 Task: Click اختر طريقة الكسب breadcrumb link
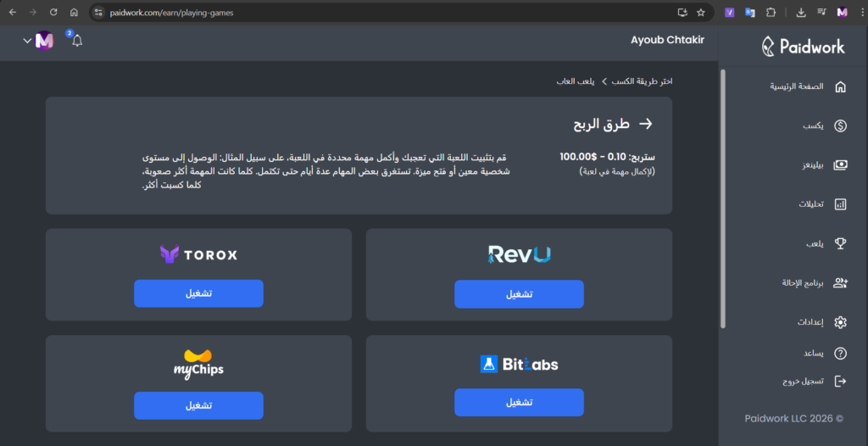643,81
